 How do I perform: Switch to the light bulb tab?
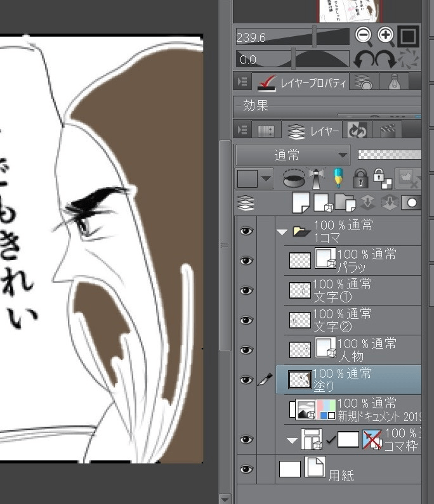tap(395, 82)
